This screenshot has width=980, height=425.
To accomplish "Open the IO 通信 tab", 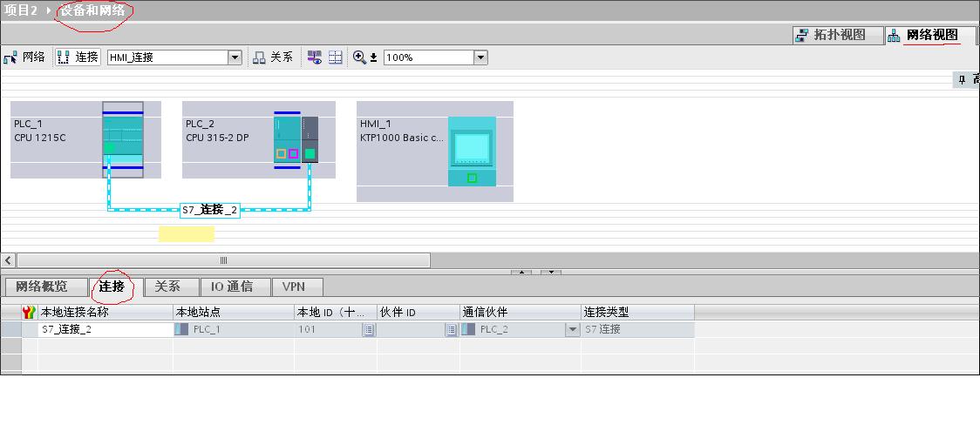I will pos(235,287).
